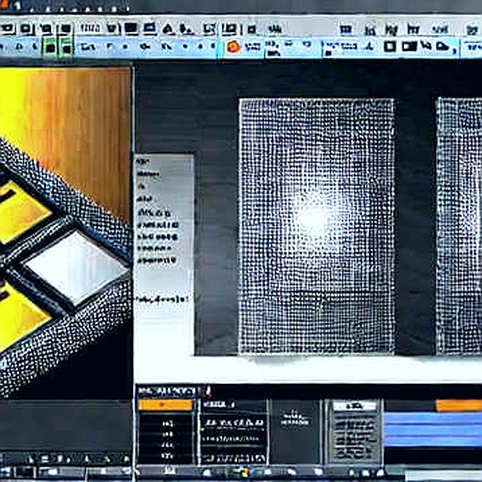The width and height of the screenshot is (482, 482).
Task: Click the white diamond tile in the left preview
Action: tap(76, 267)
